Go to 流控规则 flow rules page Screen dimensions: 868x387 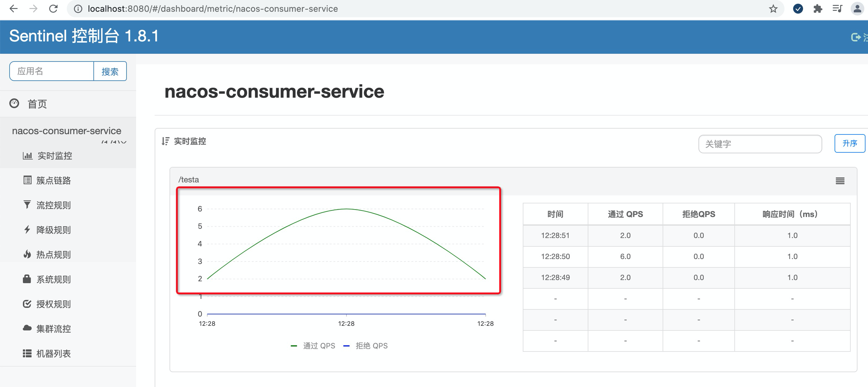click(53, 205)
